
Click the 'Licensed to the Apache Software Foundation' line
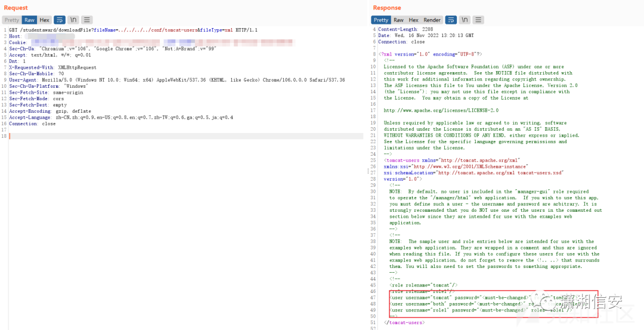(x=473, y=67)
